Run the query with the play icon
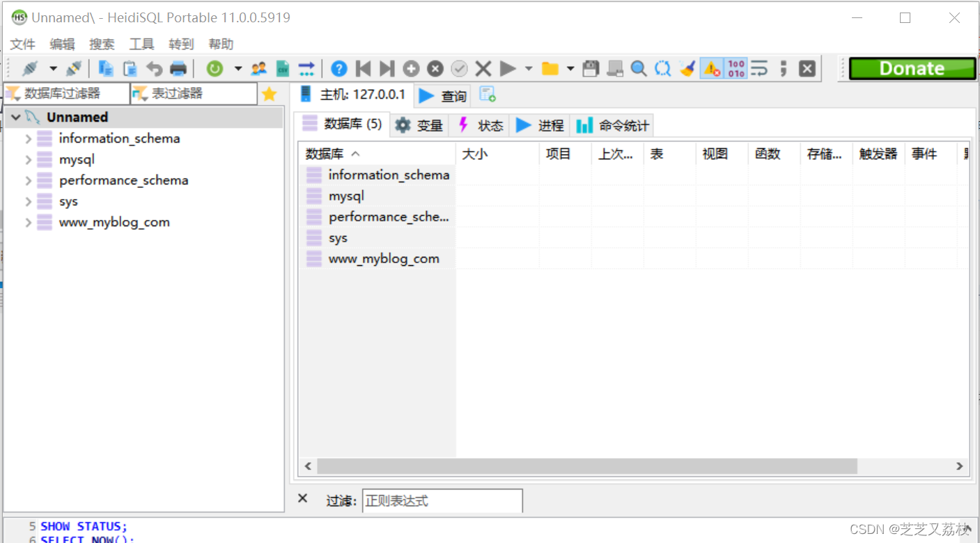The width and height of the screenshot is (980, 543). [x=508, y=68]
